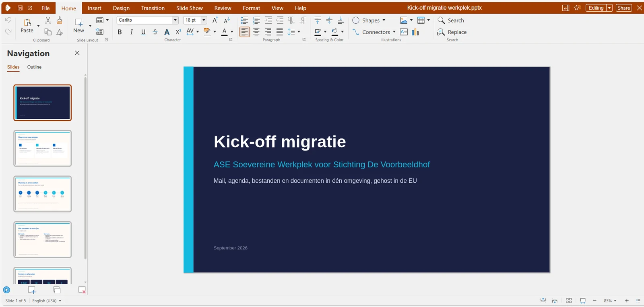Switch to Outline tab in Navigation
The width and height of the screenshot is (644, 307).
pyautogui.click(x=34, y=67)
